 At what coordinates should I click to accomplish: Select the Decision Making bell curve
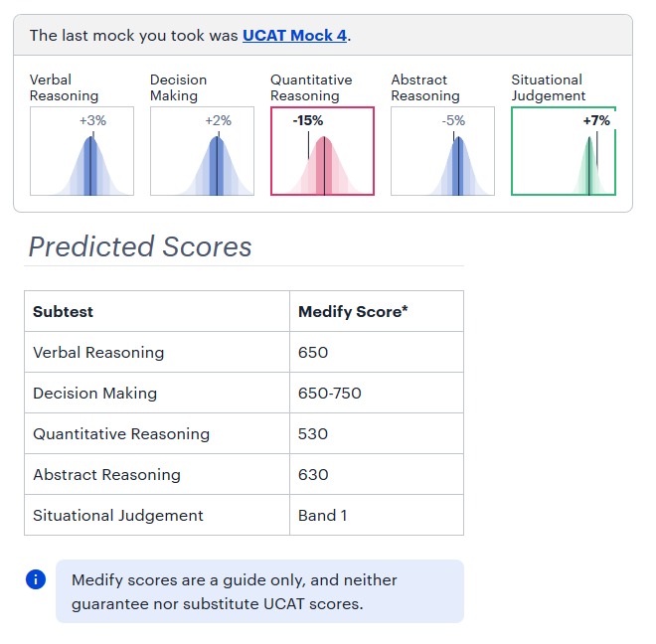tap(202, 151)
